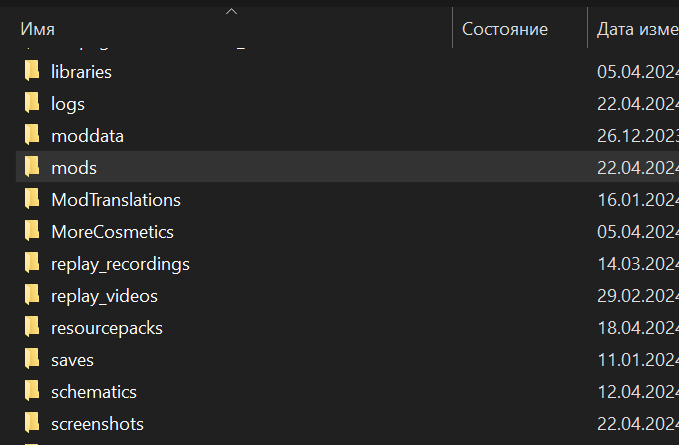Image resolution: width=679 pixels, height=445 pixels.
Task: Click the ModTranslations folder icon
Action: click(x=32, y=200)
